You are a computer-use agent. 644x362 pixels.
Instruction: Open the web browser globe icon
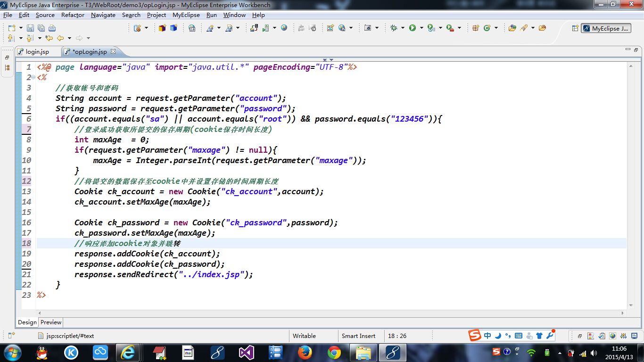click(x=284, y=28)
